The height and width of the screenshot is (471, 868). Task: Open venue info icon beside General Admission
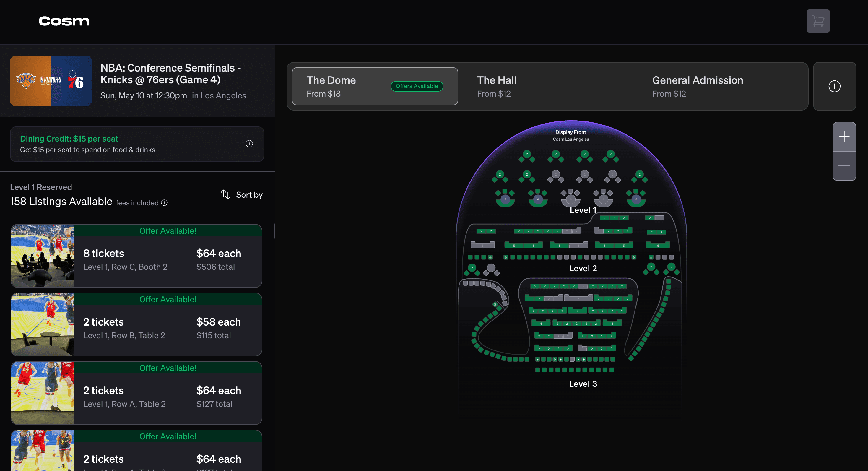(x=834, y=86)
